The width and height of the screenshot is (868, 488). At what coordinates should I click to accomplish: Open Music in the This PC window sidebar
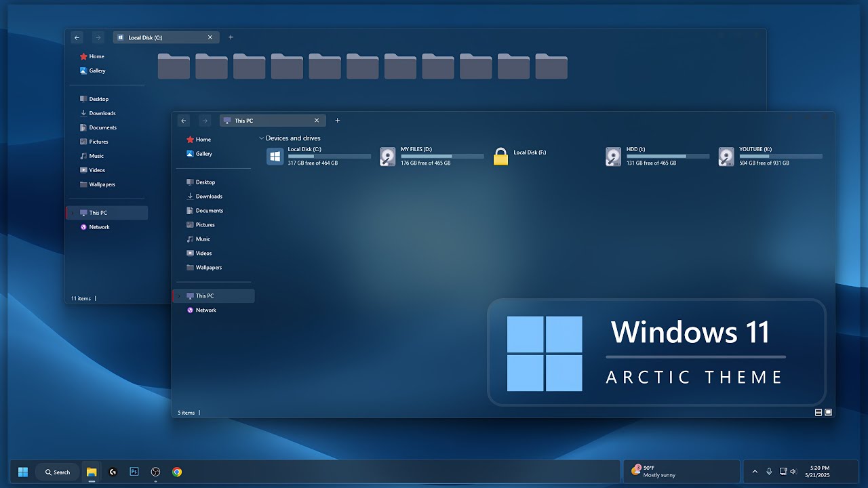click(x=198, y=239)
